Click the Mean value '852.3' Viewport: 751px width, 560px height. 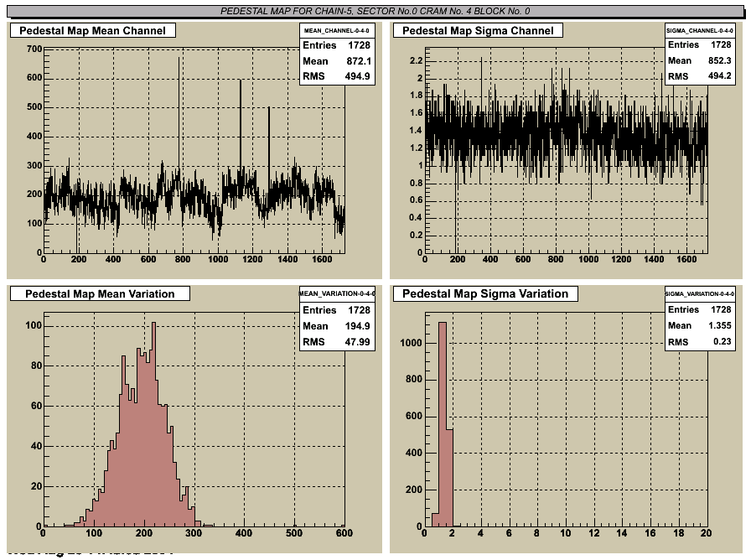coord(720,61)
